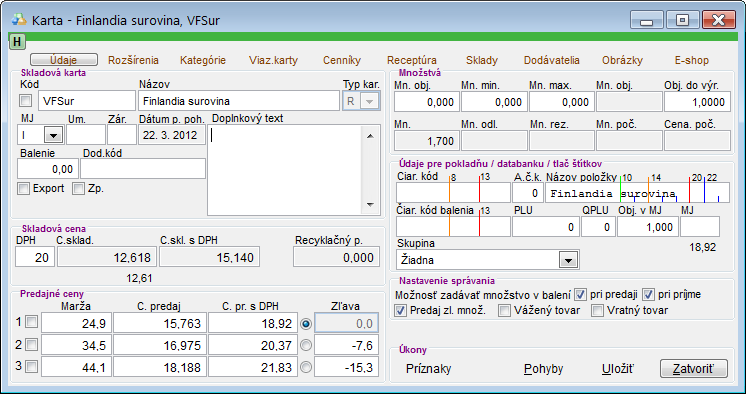747x395 pixels.
Task: Open the MJ unit dropdown
Action: [x=53, y=135]
